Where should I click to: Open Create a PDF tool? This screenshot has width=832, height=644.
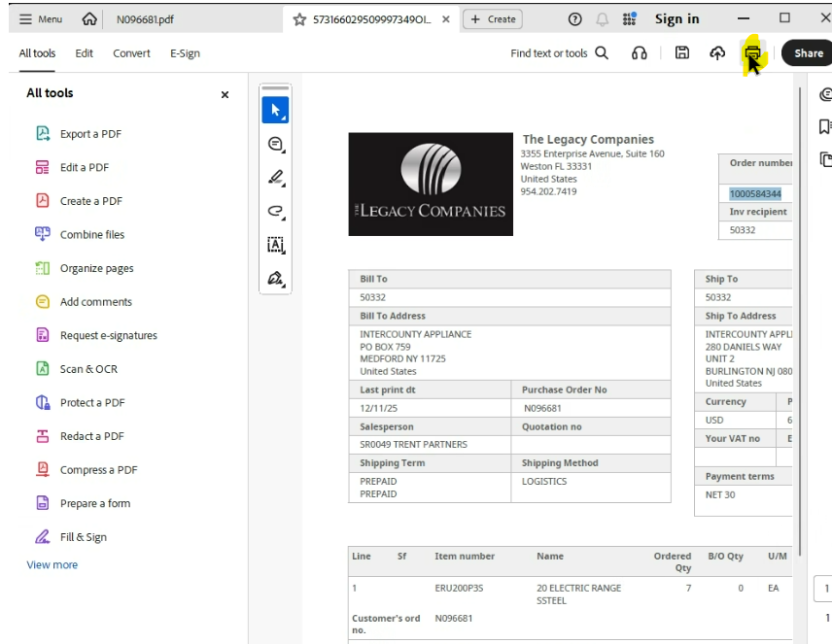79,201
